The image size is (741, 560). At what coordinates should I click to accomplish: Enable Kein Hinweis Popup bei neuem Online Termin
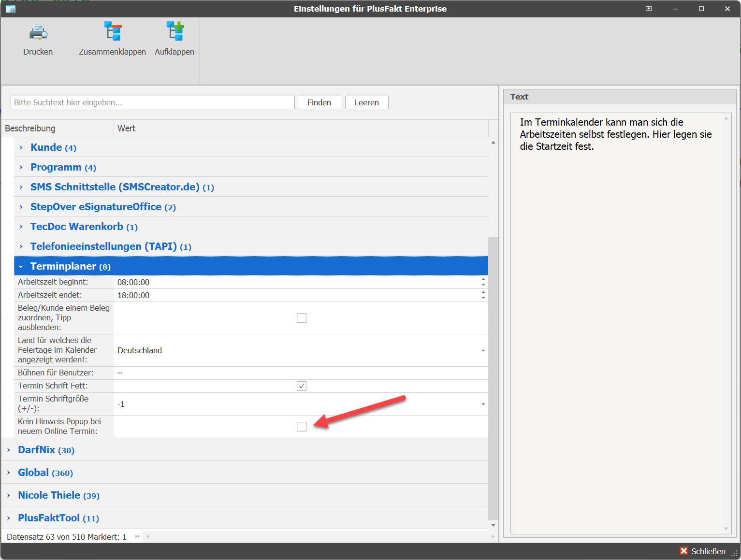302,427
